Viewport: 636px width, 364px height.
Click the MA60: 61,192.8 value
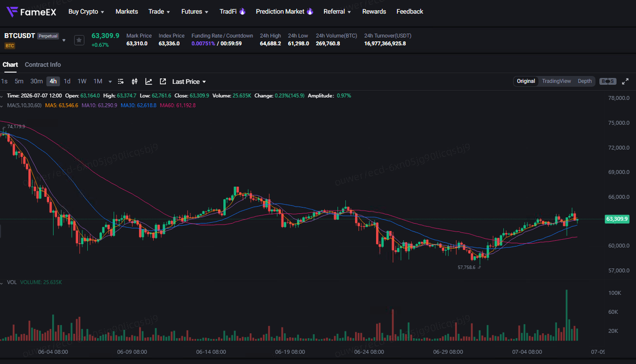[x=177, y=105]
